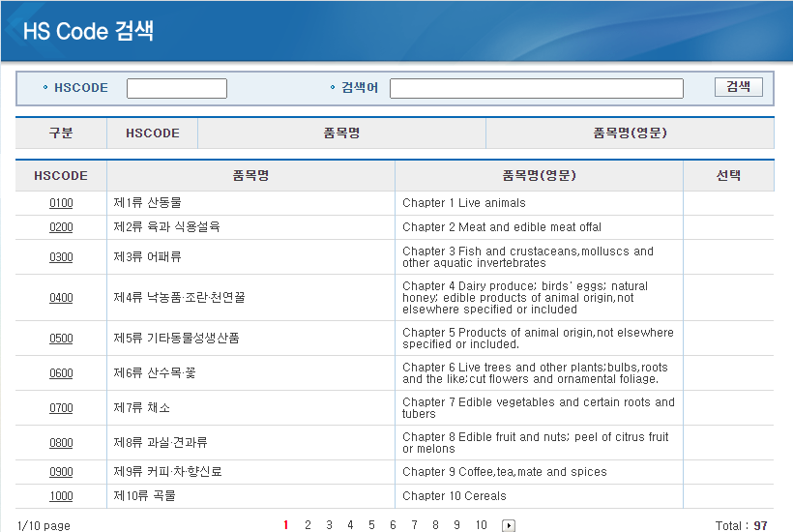Go to page 7 of results
This screenshot has height=532, width=793.
coord(414,525)
